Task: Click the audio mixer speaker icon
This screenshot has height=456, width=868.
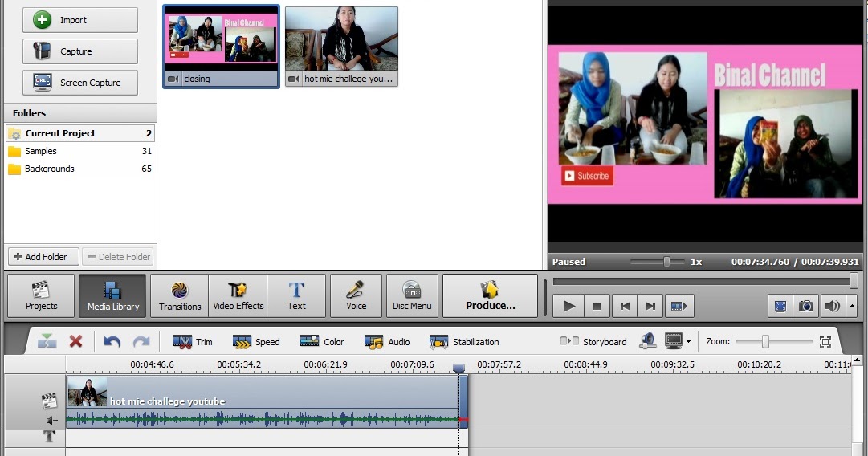Action: pyautogui.click(x=648, y=341)
